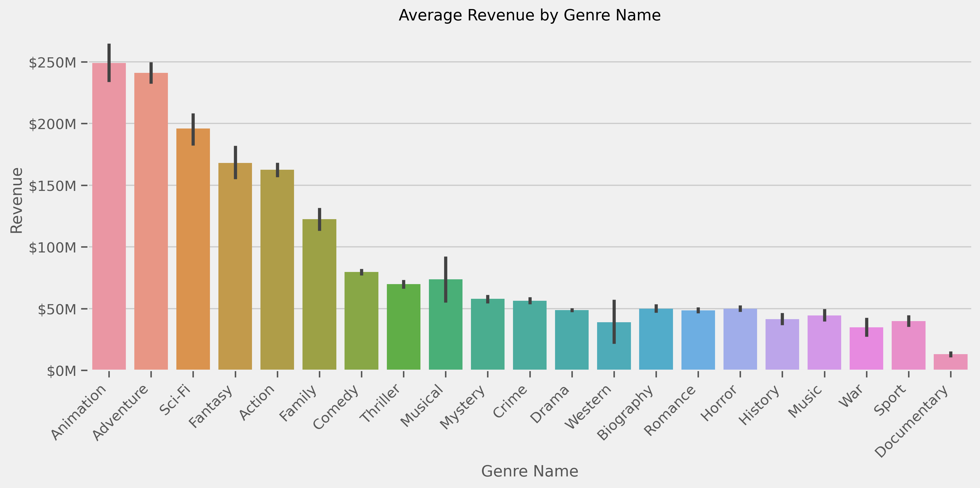Select the Family bar
The width and height of the screenshot is (980, 488).
(x=319, y=294)
